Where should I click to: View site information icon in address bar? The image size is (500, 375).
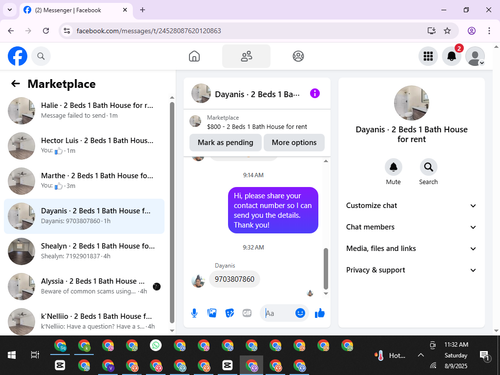tap(67, 31)
